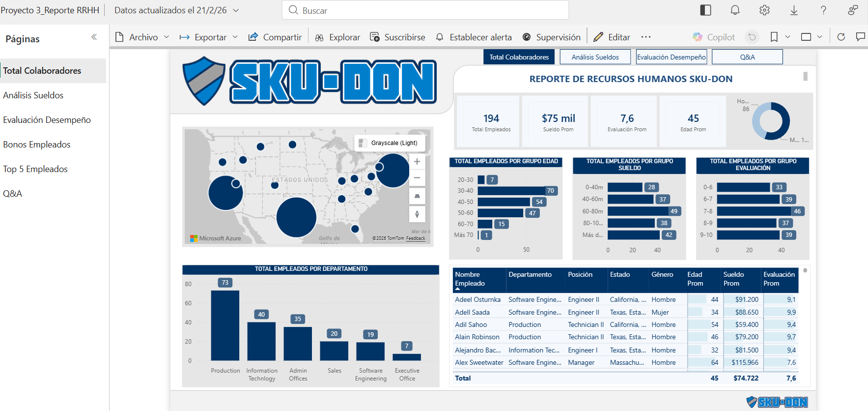Click the refresh visuals icon

point(841,37)
